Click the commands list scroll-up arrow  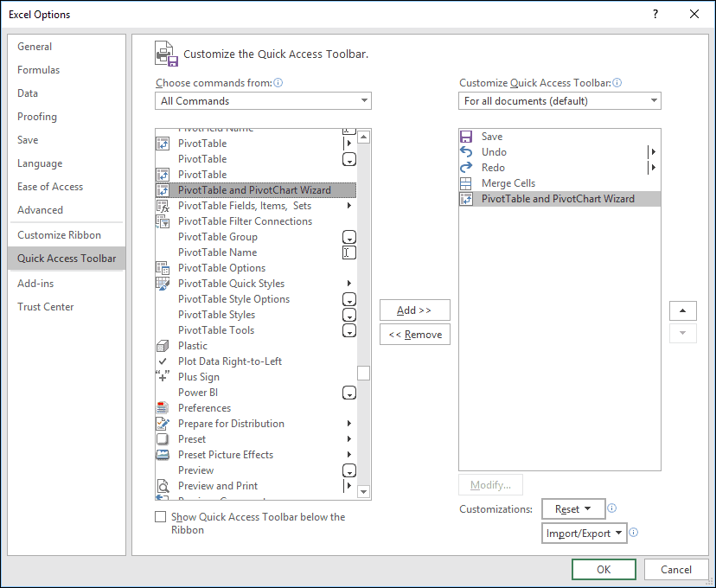click(363, 137)
